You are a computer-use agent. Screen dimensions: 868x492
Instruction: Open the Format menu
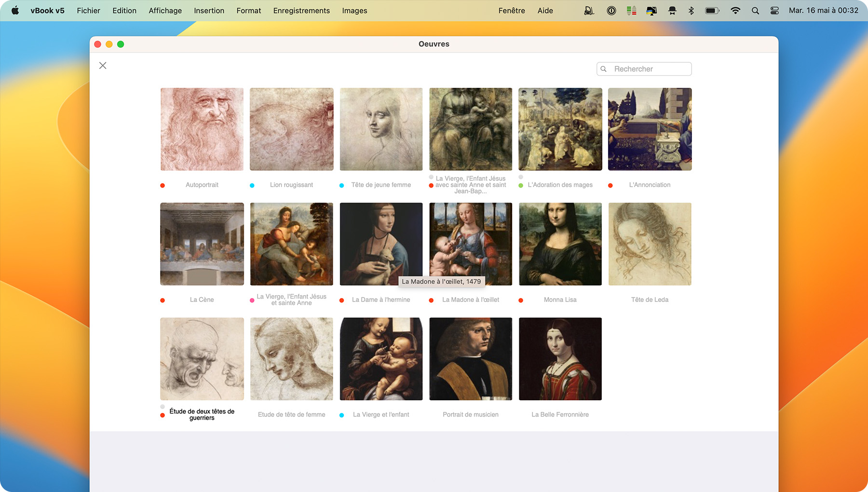tap(249, 11)
